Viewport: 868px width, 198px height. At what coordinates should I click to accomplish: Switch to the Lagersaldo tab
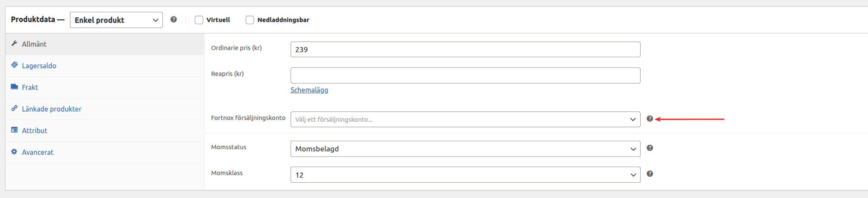[x=39, y=66]
